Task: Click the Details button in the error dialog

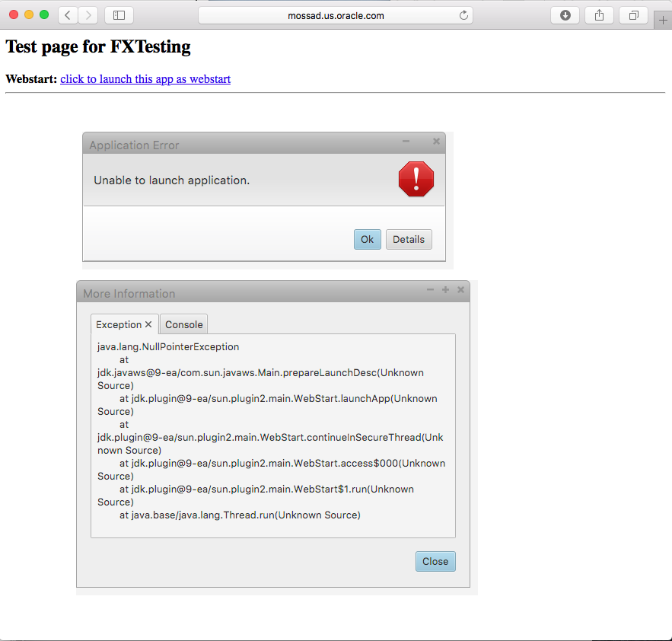Action: [409, 239]
